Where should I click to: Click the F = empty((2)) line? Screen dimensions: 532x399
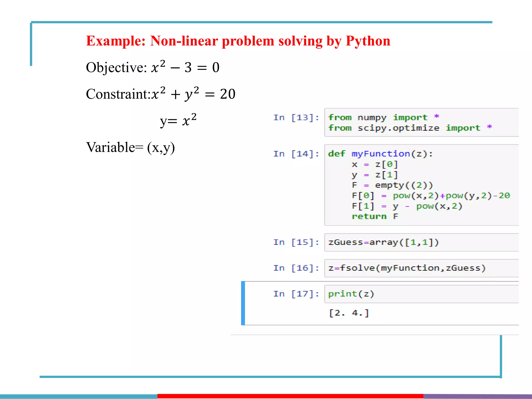tap(392, 185)
